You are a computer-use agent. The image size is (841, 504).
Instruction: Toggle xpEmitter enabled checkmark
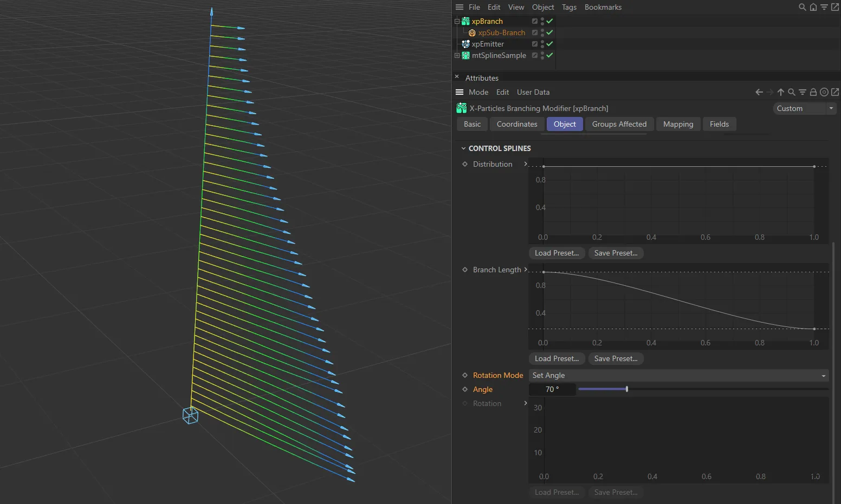549,44
